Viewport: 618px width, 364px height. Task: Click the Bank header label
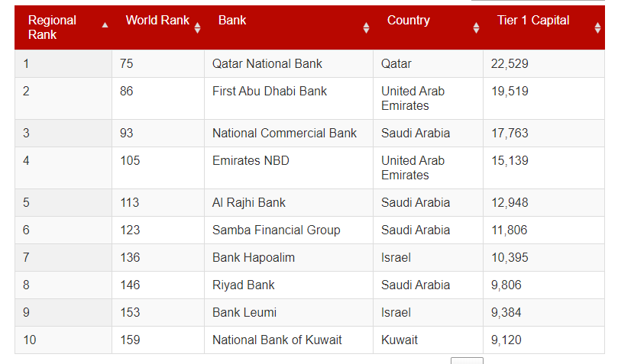pos(232,20)
